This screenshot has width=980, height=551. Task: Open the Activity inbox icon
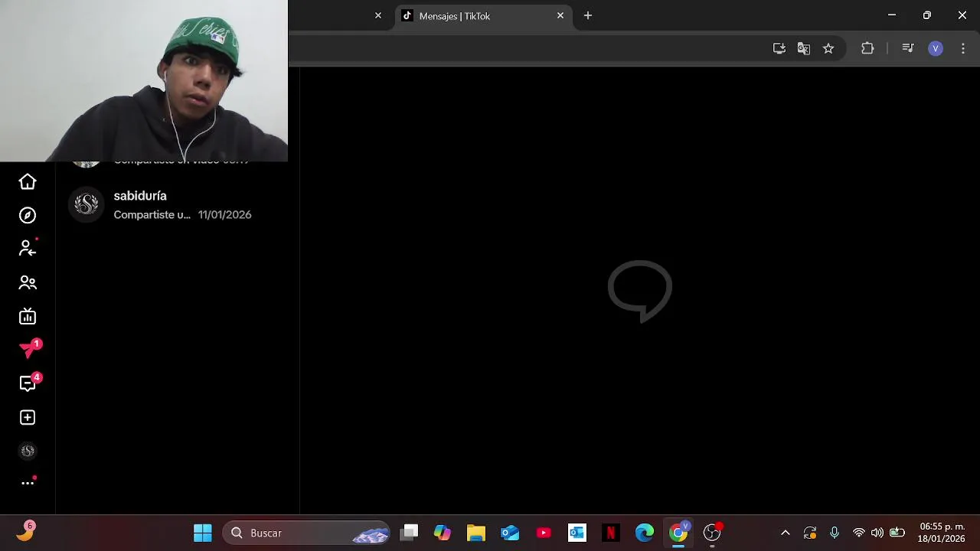point(29,383)
